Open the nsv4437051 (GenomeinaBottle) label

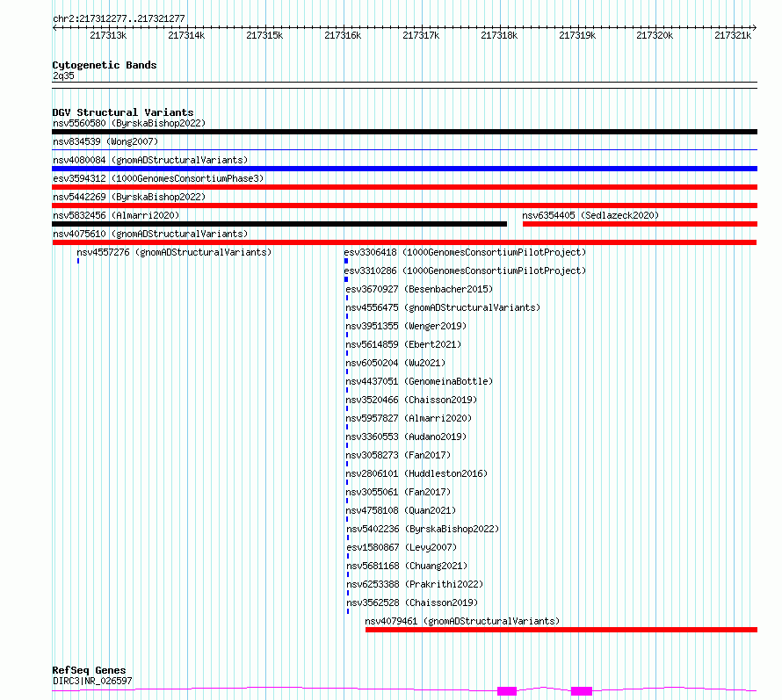point(419,381)
